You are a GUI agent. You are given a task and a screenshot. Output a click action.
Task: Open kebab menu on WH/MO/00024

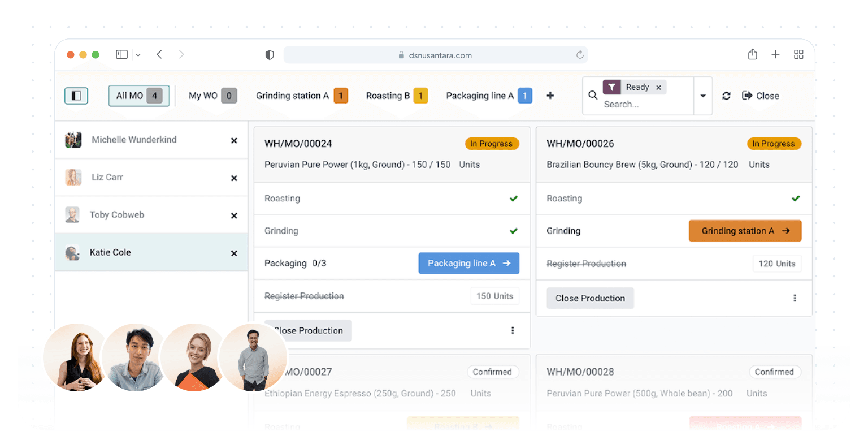click(513, 330)
